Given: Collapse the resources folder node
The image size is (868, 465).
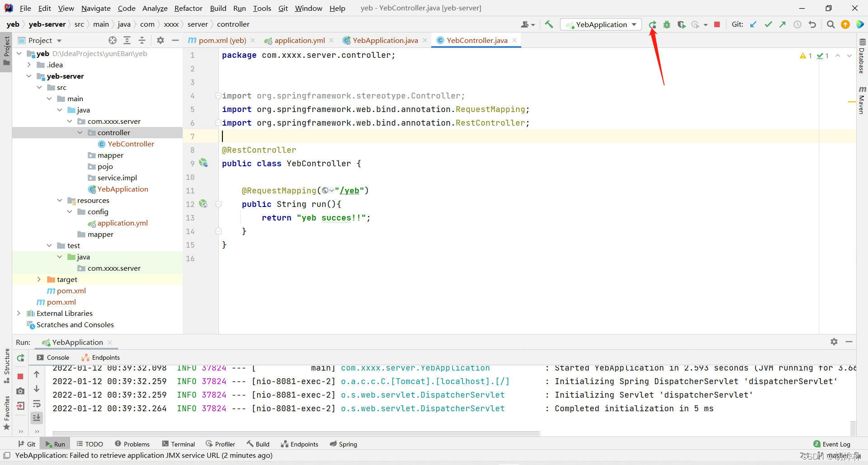Looking at the screenshot, I should 60,200.
